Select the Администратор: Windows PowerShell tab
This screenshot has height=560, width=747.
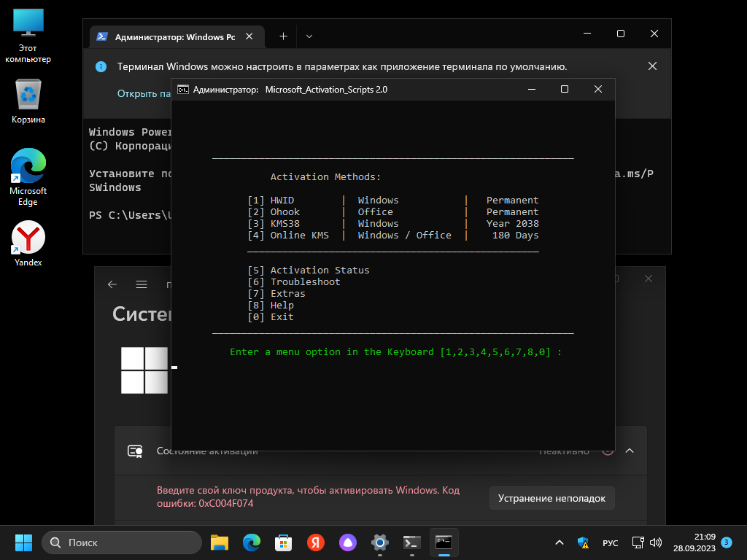click(x=174, y=36)
